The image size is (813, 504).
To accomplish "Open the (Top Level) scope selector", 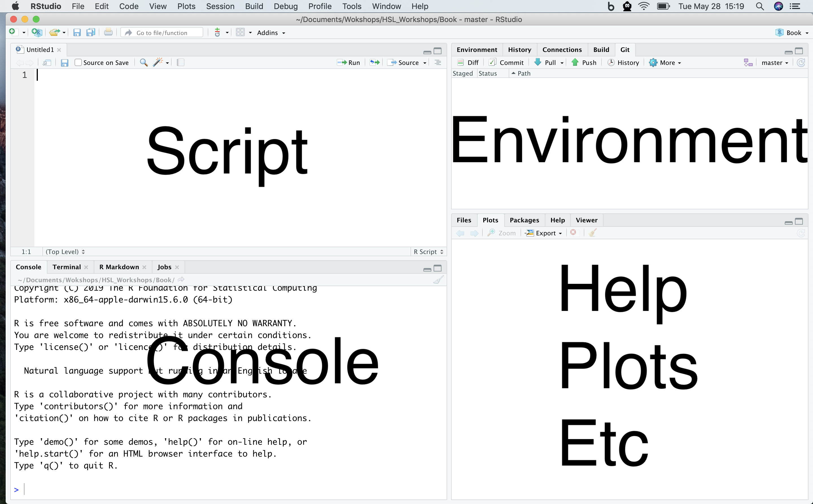I will (x=65, y=252).
